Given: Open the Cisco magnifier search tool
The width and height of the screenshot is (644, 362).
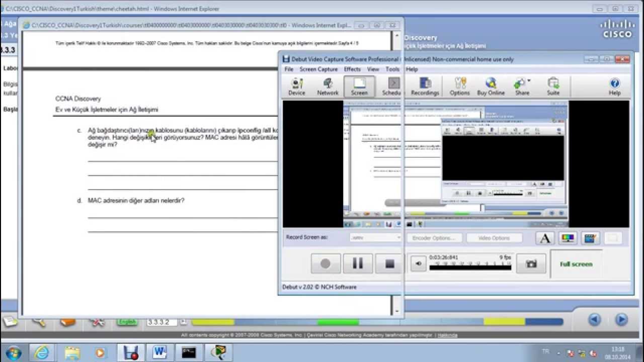Looking at the screenshot, I should pos(39,321).
